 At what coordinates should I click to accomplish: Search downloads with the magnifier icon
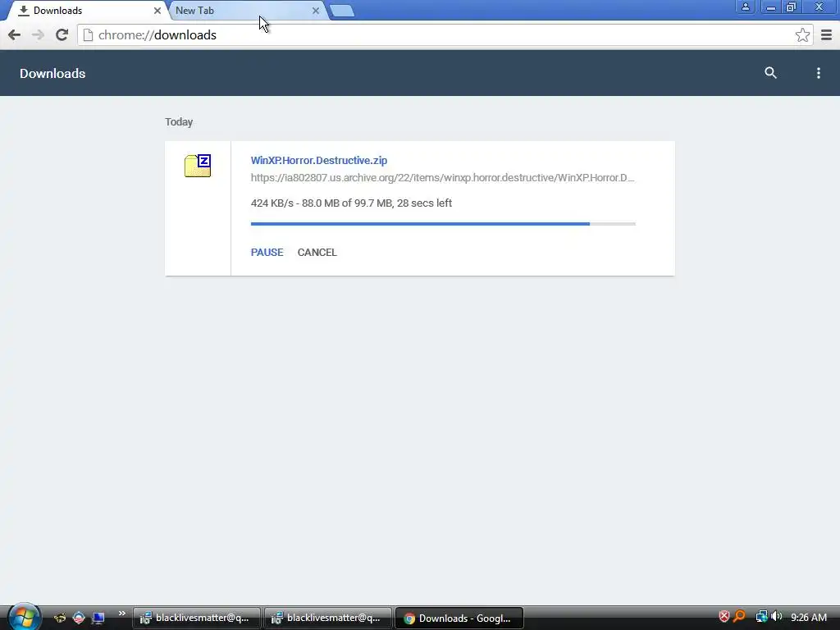coord(770,73)
